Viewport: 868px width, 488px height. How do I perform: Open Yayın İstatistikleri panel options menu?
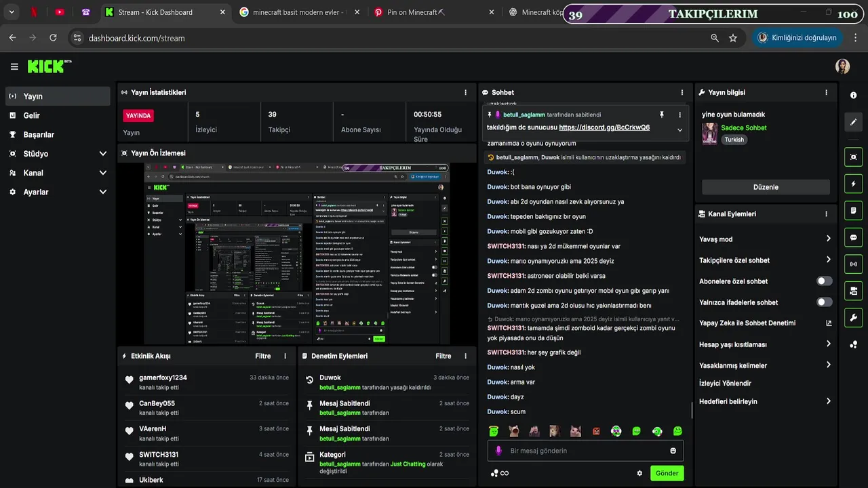(465, 92)
